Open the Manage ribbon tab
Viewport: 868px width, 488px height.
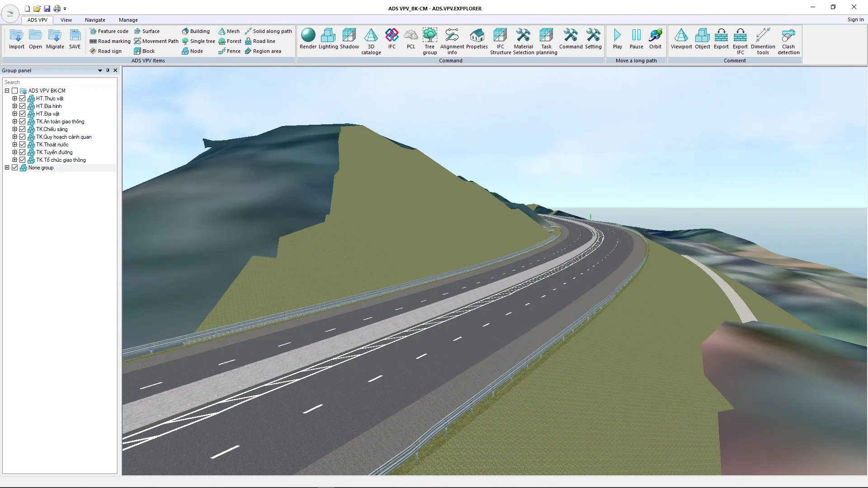click(x=128, y=20)
